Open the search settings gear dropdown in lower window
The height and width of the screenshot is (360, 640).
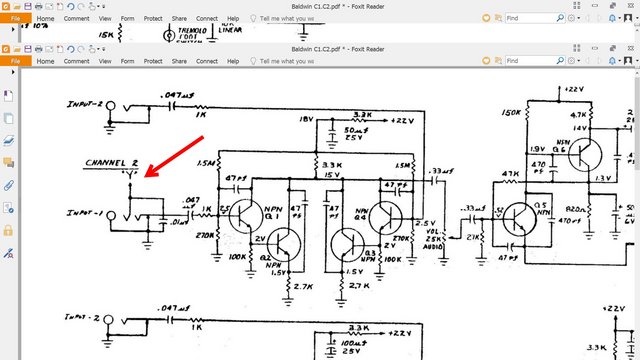click(574, 60)
